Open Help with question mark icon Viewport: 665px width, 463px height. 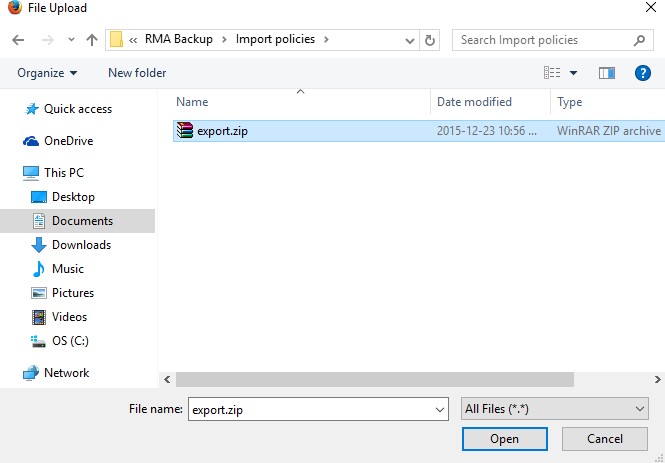coord(643,73)
